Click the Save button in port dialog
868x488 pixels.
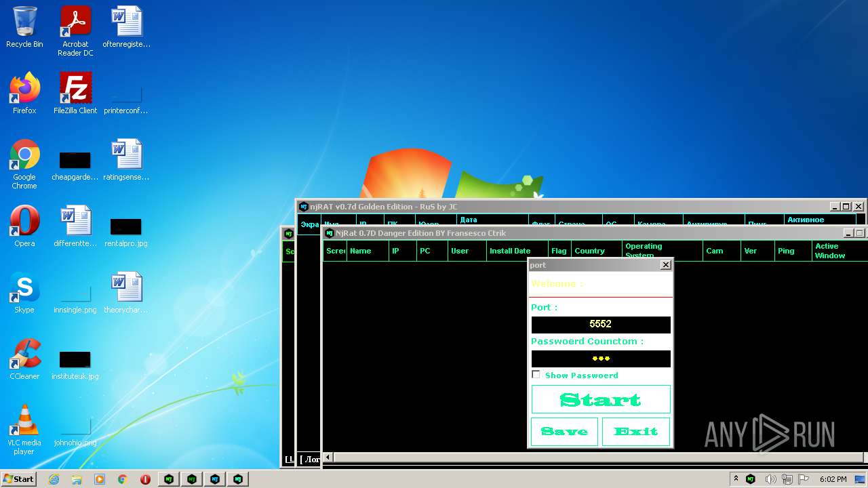564,431
